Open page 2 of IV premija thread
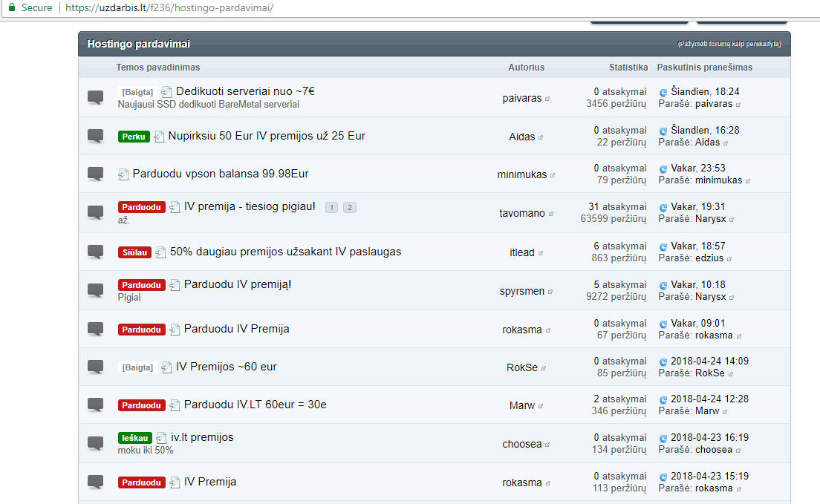Image resolution: width=820 pixels, height=504 pixels. click(x=350, y=208)
